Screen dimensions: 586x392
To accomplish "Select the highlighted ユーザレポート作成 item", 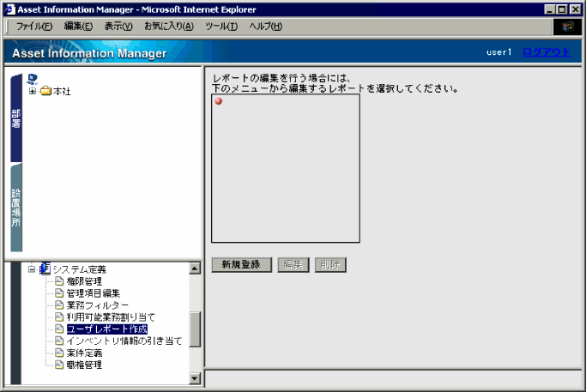I will coord(107,329).
